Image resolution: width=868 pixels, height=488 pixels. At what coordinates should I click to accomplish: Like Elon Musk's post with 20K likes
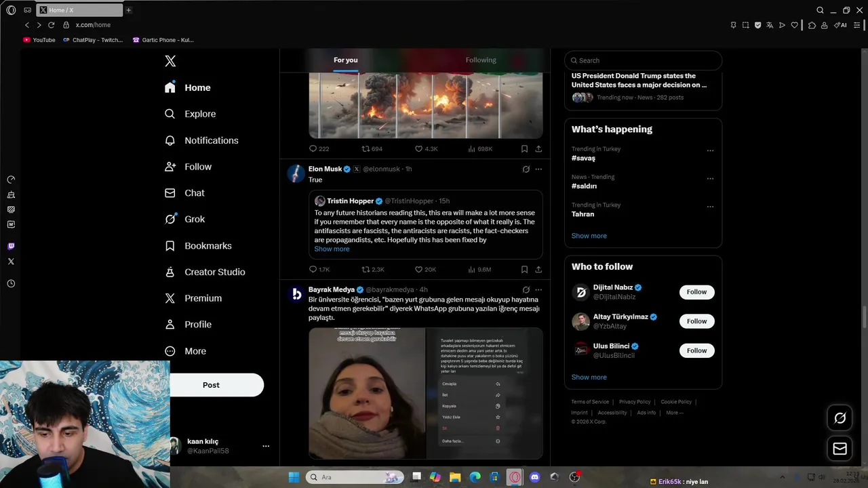425,269
